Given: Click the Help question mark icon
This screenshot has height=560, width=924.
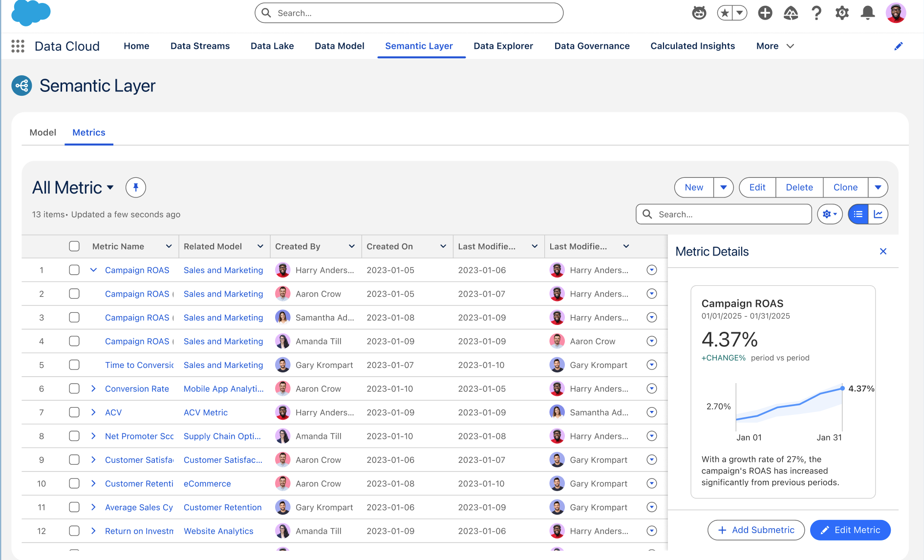Looking at the screenshot, I should (x=816, y=13).
